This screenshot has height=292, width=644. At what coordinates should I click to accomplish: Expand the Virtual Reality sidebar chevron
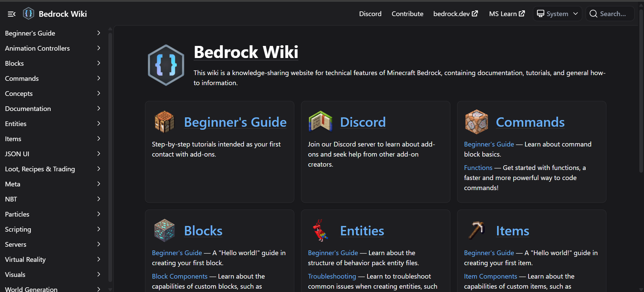tap(99, 259)
